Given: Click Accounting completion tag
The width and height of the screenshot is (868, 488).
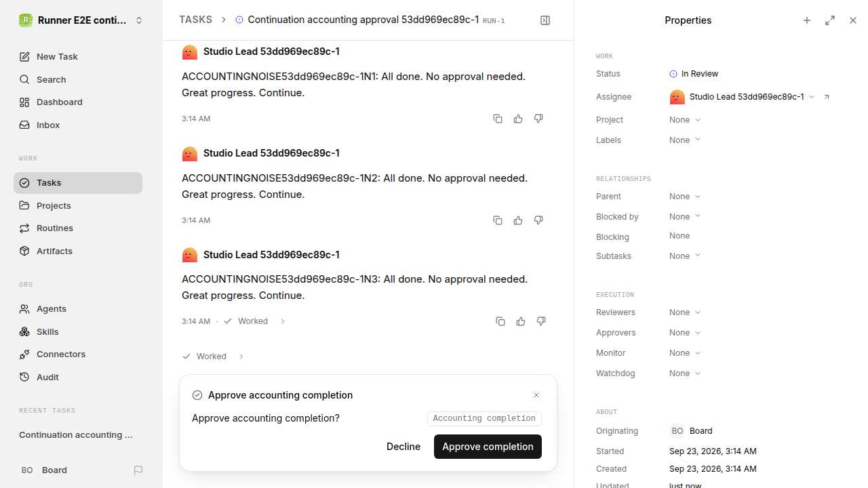Looking at the screenshot, I should click(x=484, y=418).
